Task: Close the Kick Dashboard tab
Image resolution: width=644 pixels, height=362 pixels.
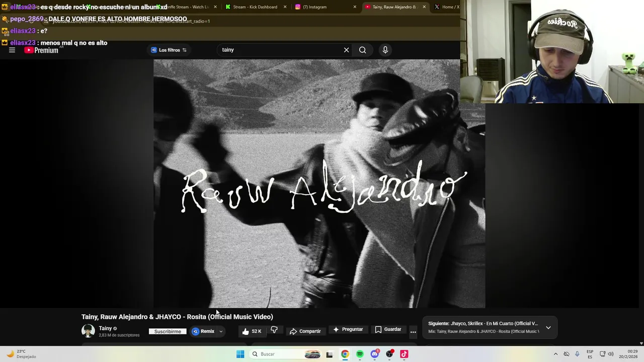Action: (285, 7)
